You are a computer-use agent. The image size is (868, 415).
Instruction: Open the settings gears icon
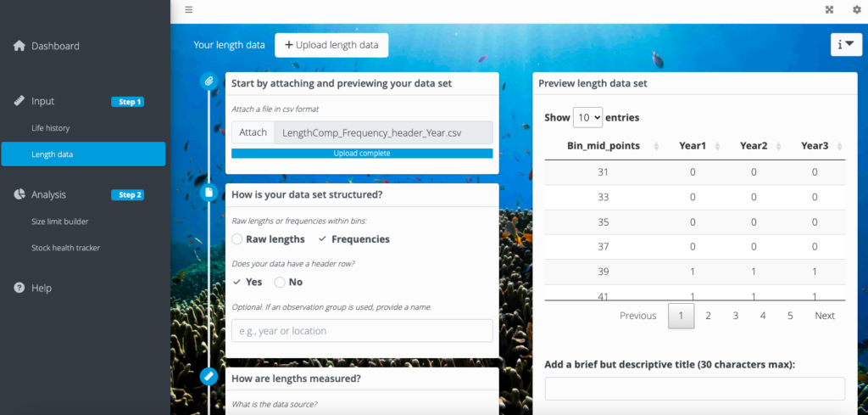point(856,9)
